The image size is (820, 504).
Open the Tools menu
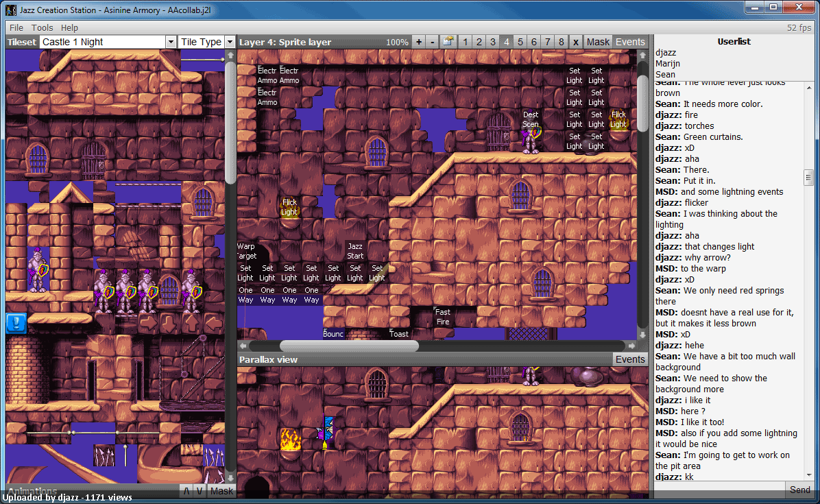pos(42,27)
